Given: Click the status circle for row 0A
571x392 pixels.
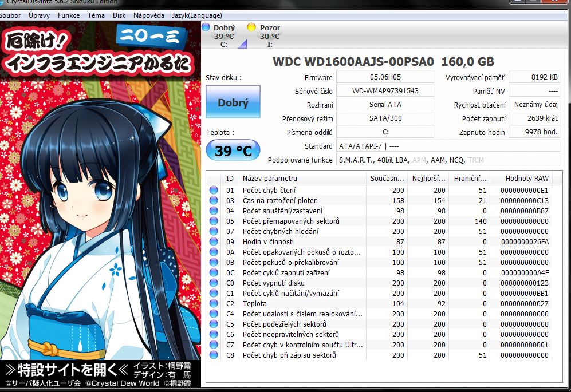Looking at the screenshot, I should [x=214, y=252].
